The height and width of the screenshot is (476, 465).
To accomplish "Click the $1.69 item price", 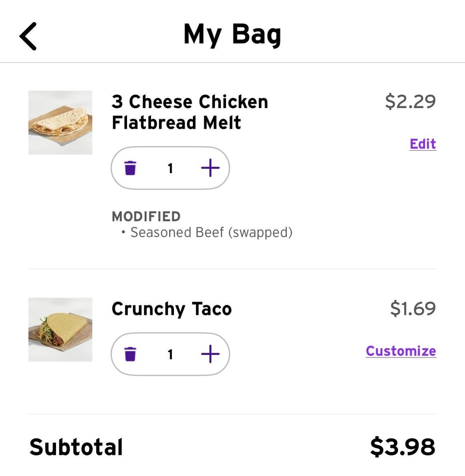I will coord(412,308).
